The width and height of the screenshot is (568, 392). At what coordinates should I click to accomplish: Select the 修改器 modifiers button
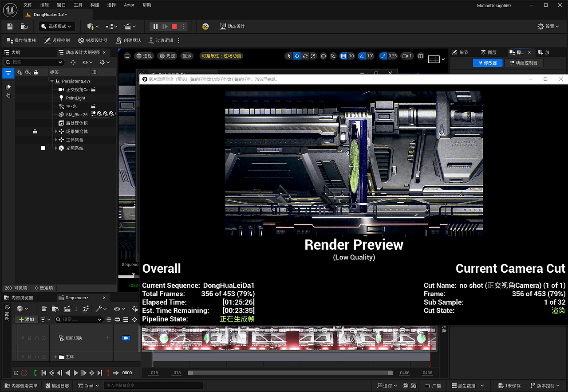(487, 63)
